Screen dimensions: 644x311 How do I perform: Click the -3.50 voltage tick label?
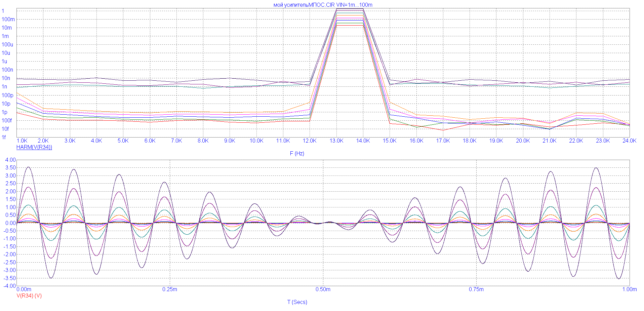click(10, 278)
